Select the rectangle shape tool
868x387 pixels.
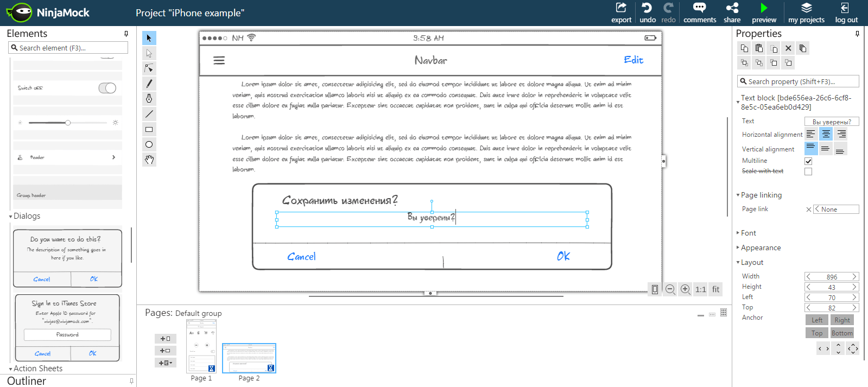pyautogui.click(x=149, y=130)
